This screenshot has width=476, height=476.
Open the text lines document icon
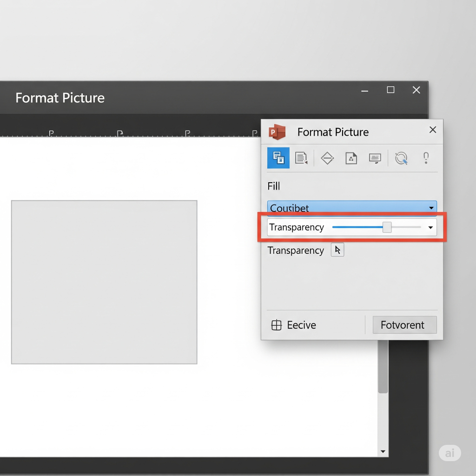tap(301, 159)
